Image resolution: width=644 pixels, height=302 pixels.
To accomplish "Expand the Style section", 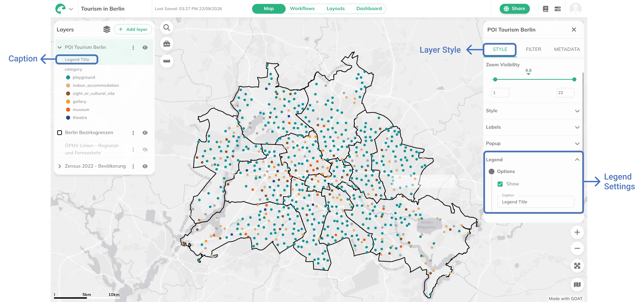I will (x=533, y=111).
